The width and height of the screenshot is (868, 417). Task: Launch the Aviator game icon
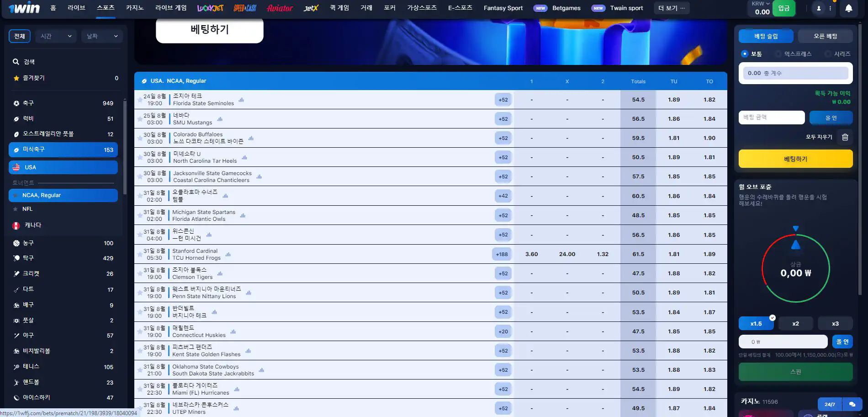(x=279, y=7)
